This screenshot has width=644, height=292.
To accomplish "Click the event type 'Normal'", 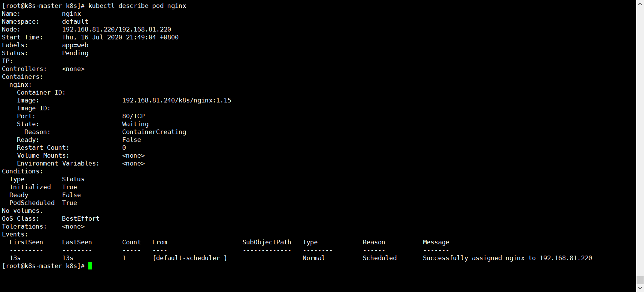I will click(314, 258).
